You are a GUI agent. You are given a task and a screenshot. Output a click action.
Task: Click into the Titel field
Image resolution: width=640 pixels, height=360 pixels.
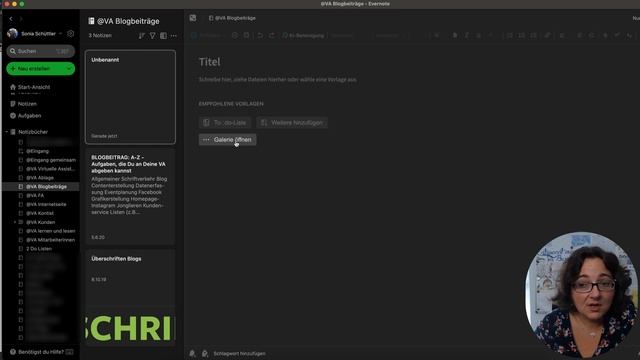coord(209,62)
